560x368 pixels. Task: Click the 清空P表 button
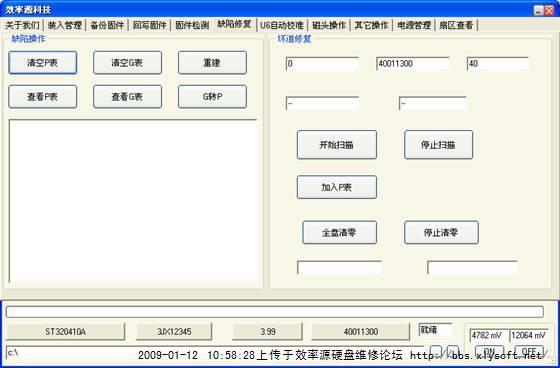tap(42, 63)
